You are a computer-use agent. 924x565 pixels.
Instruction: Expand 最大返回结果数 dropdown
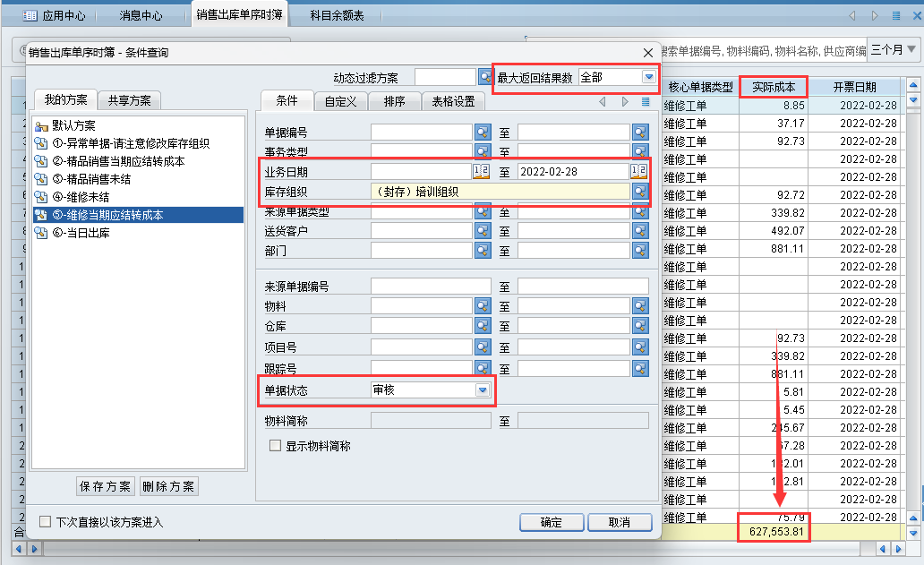648,78
